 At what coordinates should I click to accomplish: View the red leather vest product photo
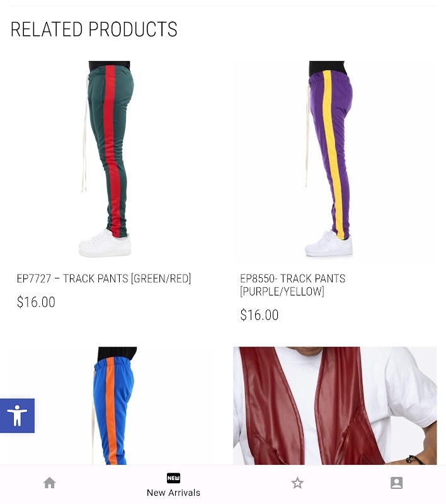[x=335, y=406]
